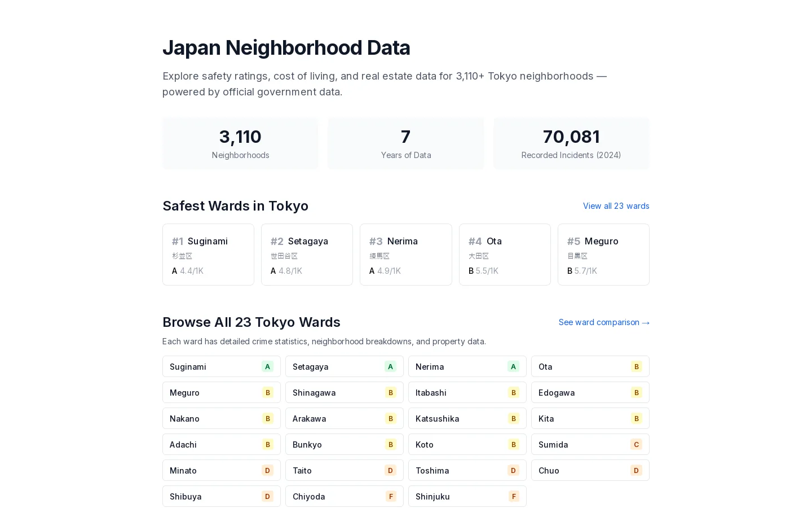Screen dimensions: 812x508
Task: Open the View all 23 wards link
Action: coord(616,206)
